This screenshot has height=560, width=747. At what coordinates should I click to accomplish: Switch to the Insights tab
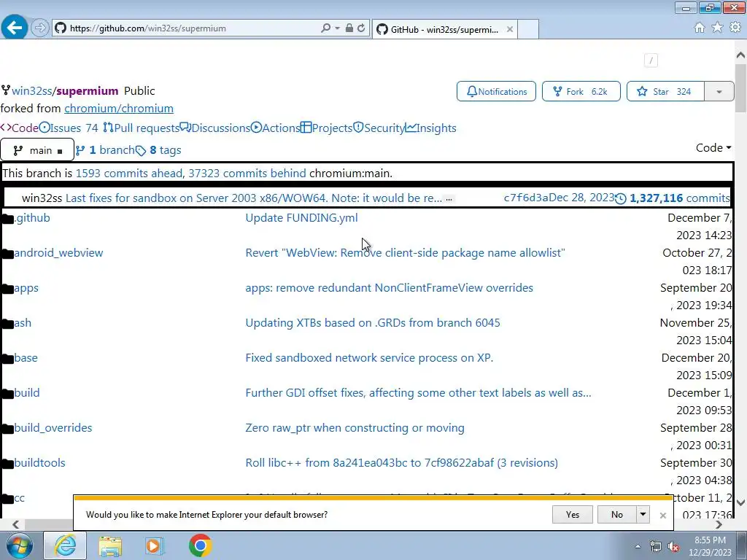click(x=430, y=128)
